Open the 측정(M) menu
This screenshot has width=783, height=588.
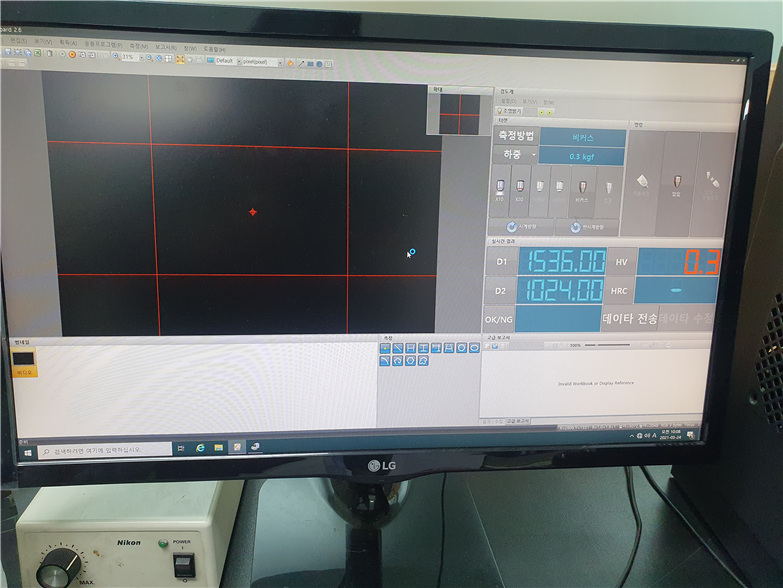pos(139,46)
